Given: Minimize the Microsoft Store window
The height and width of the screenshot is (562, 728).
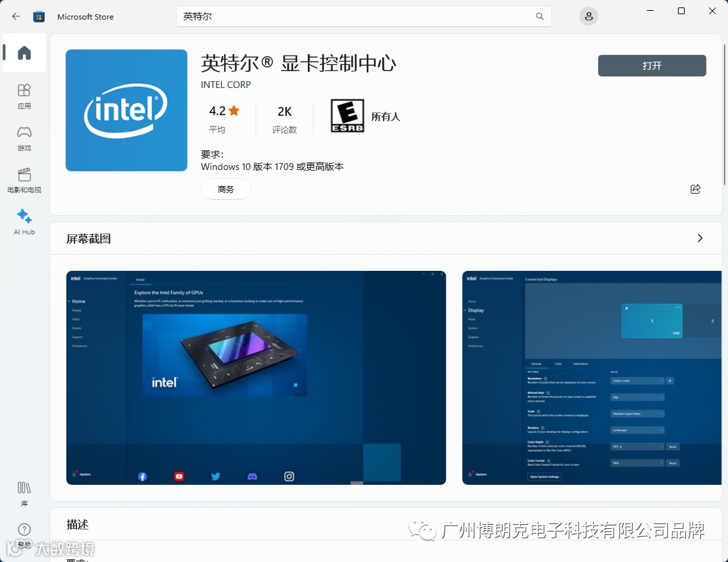Looking at the screenshot, I should coord(650,11).
